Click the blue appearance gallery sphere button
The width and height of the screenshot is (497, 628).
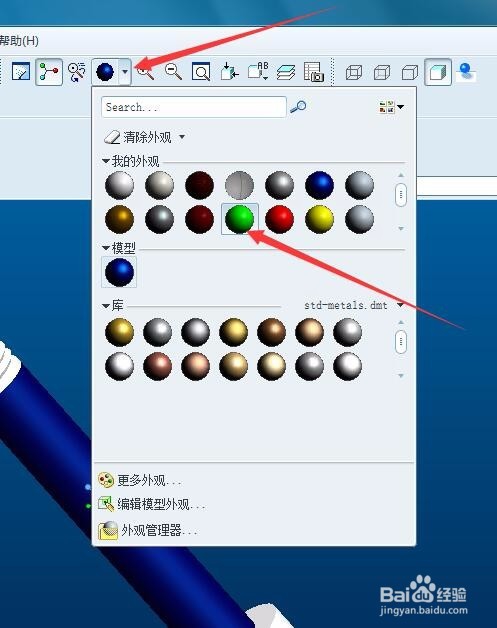[x=105, y=72]
